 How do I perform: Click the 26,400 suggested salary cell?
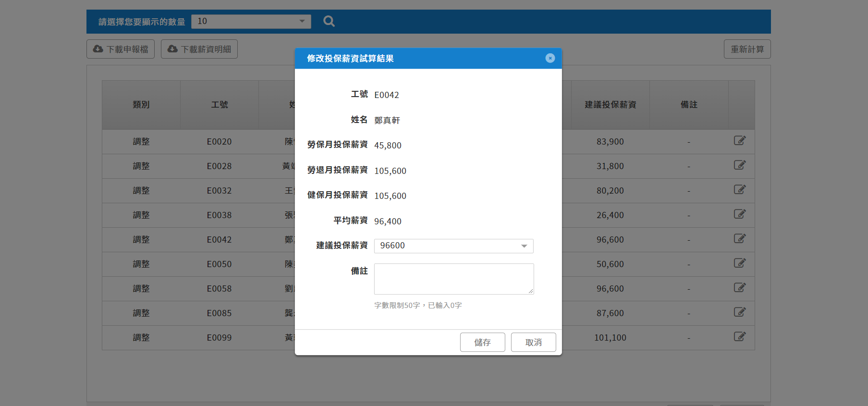(610, 215)
